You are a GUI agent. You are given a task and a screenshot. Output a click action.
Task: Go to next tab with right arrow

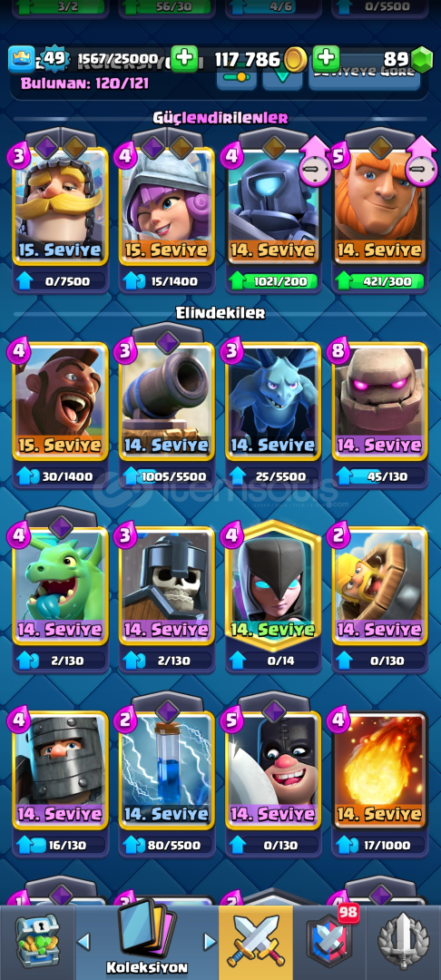click(x=210, y=942)
